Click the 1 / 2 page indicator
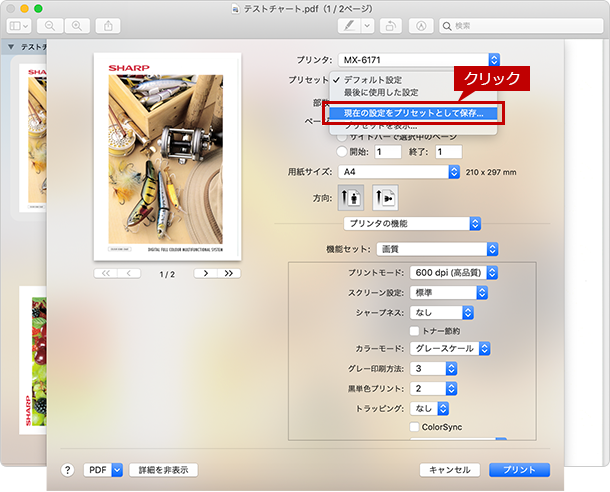This screenshot has width=610, height=492. point(167,274)
